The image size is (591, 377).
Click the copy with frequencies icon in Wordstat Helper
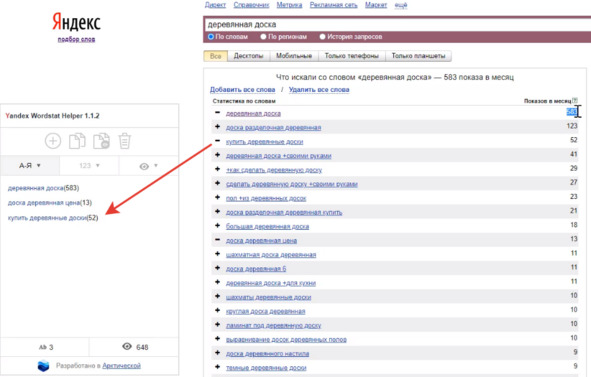[x=101, y=141]
